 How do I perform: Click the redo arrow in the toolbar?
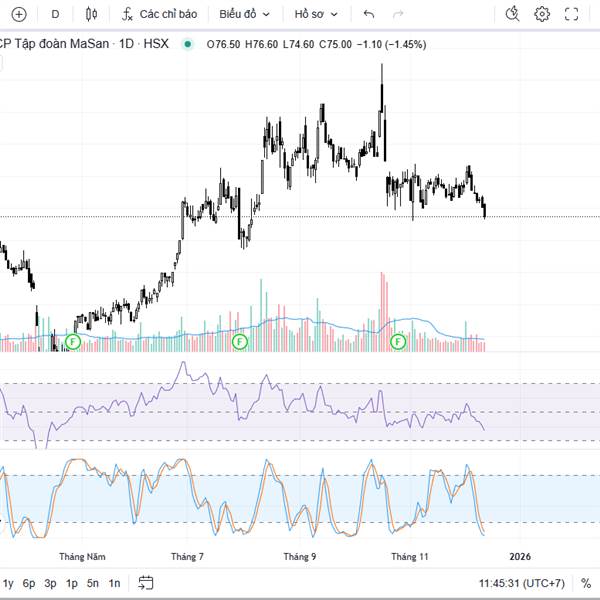point(398,14)
